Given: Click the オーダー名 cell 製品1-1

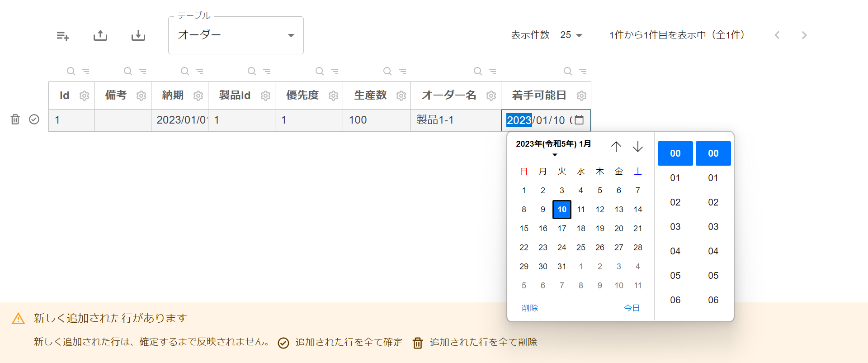Looking at the screenshot, I should pyautogui.click(x=456, y=120).
